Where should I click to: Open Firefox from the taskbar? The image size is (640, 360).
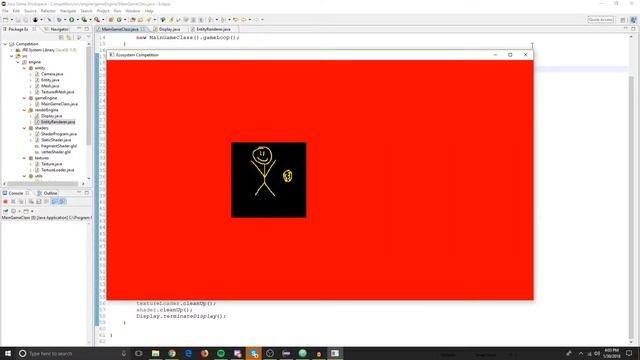click(204, 353)
